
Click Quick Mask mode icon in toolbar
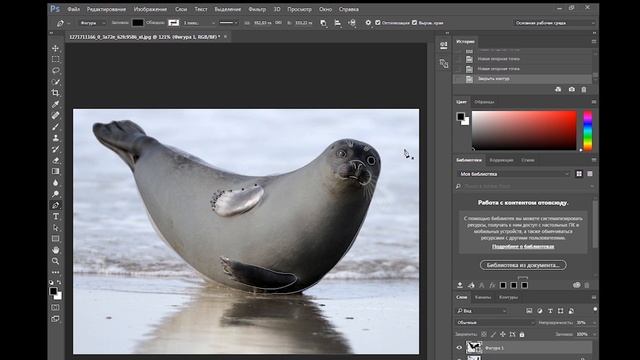56,307
